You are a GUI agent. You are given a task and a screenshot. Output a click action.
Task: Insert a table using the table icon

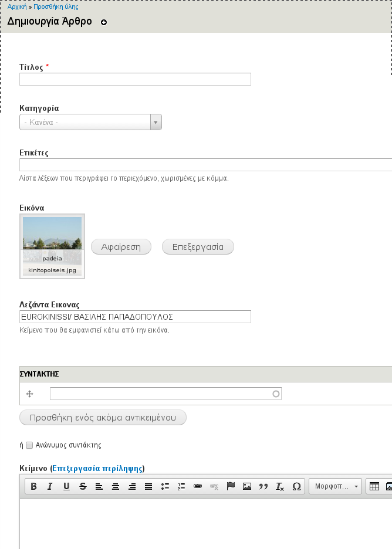click(x=374, y=486)
